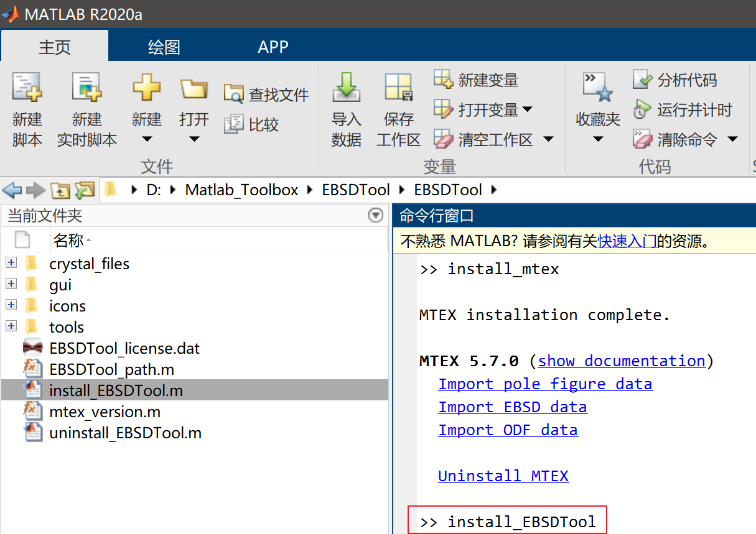Switch to the 主页 tab
Viewport: 756px width, 534px height.
click(55, 47)
